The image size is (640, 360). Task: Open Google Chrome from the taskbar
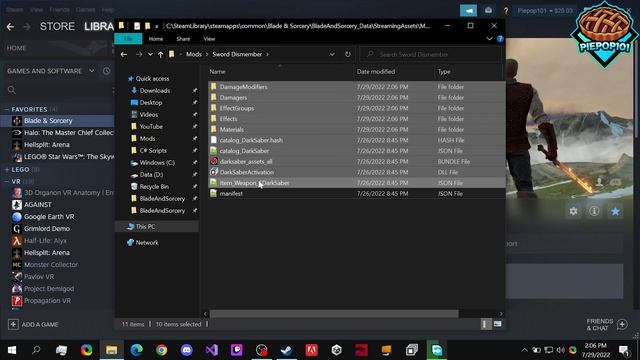(x=162, y=350)
